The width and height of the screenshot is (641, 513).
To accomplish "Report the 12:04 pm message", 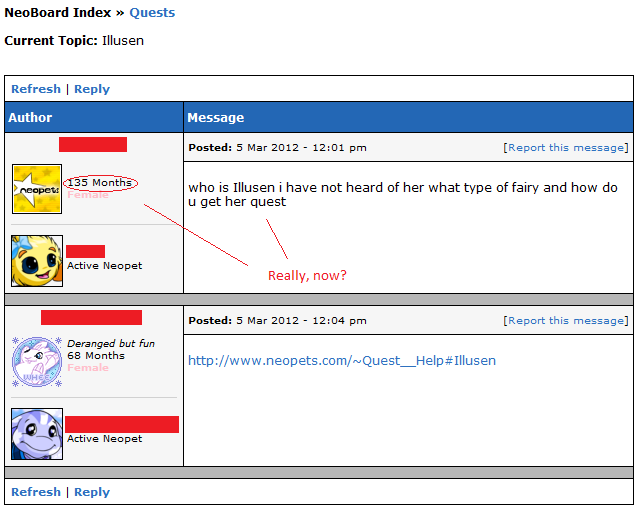I will coord(566,320).
